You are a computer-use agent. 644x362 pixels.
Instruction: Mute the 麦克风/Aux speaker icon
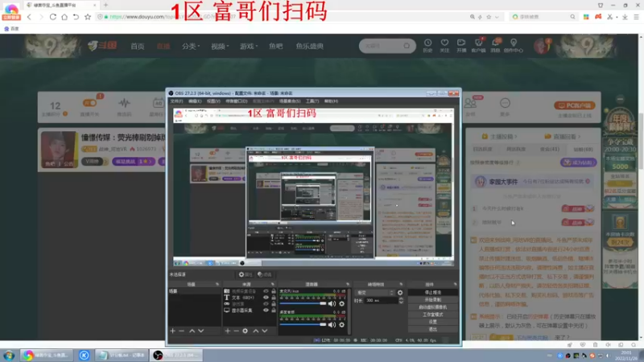coord(332,304)
